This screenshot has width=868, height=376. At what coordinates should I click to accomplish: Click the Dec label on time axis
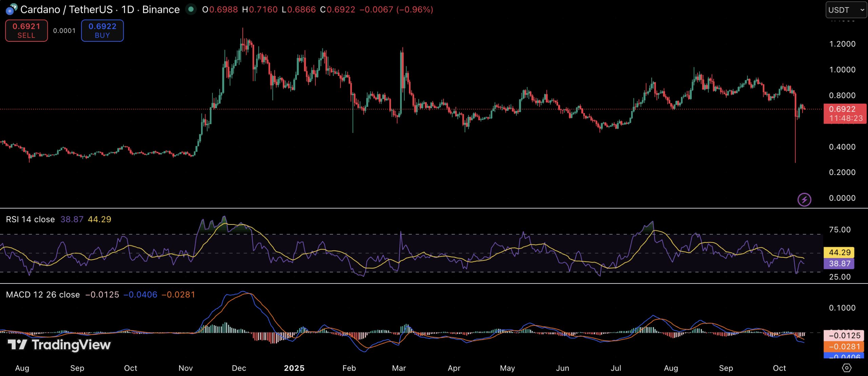point(239,368)
